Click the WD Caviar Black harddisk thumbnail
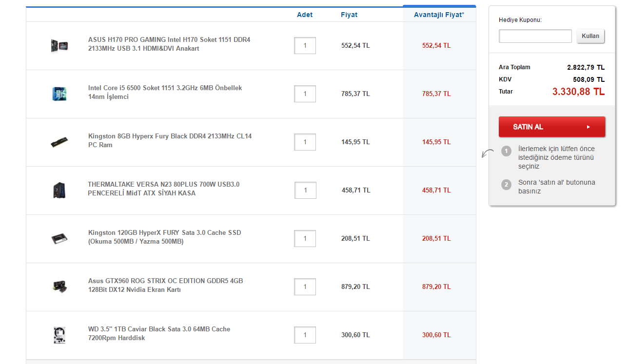This screenshot has height=364, width=629. tap(59, 335)
